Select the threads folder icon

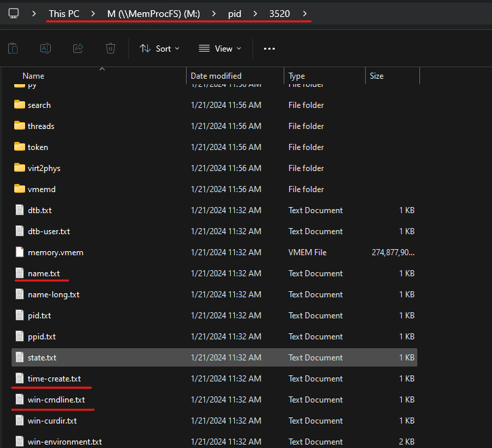20,126
